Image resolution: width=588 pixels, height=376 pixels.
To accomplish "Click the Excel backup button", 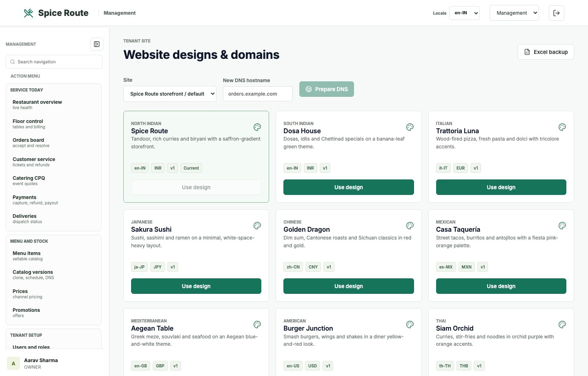I will 546,52.
